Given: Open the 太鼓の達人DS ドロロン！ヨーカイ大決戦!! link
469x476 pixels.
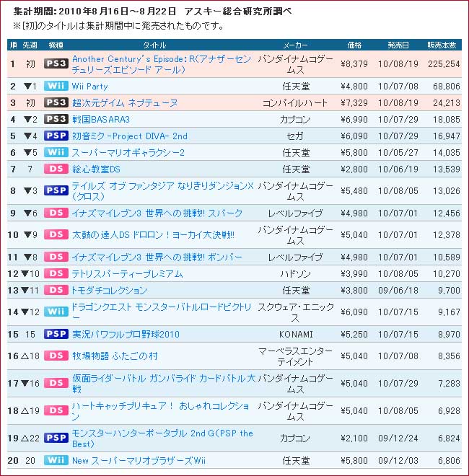Looking at the screenshot, I should click(x=153, y=235).
